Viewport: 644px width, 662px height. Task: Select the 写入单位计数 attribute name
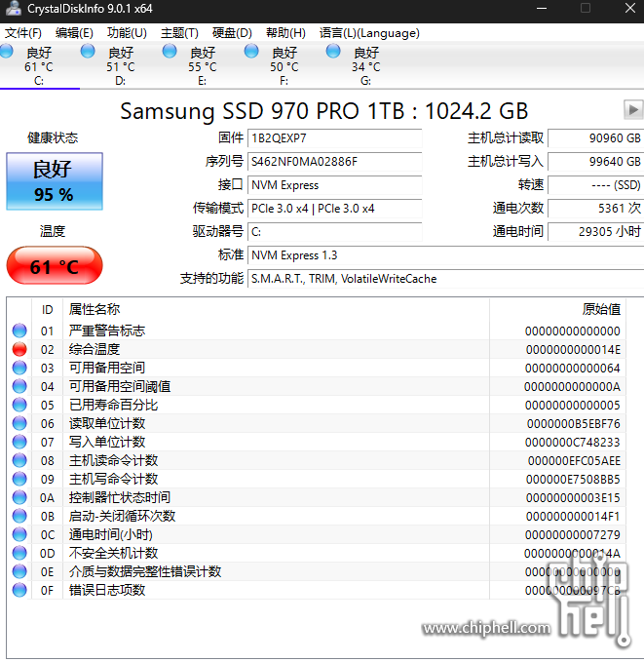pos(107,442)
